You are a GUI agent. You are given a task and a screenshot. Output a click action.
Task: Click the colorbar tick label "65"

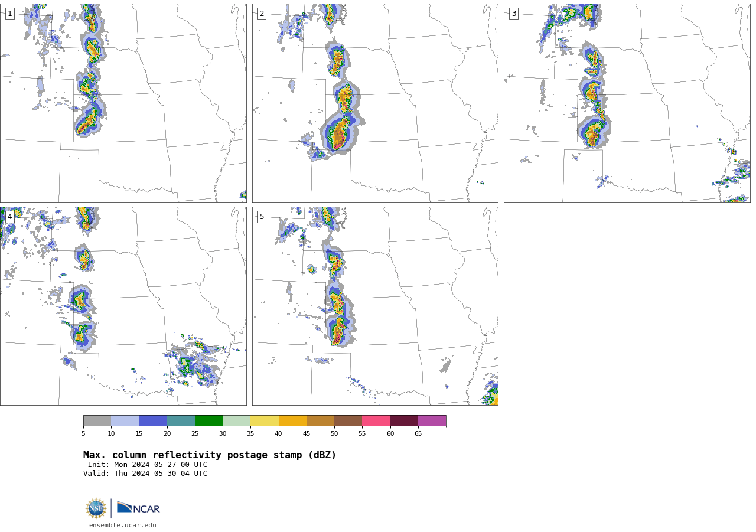tap(418, 434)
